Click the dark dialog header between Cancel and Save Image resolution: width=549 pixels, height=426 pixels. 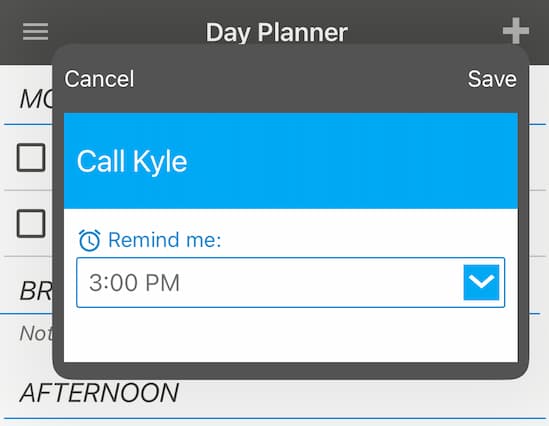(x=301, y=78)
